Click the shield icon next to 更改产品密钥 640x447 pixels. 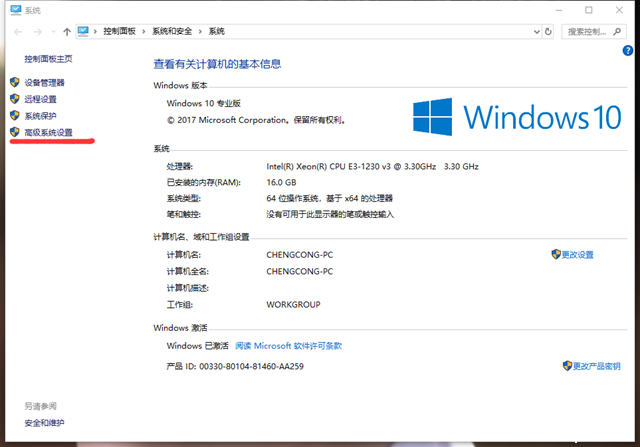[x=568, y=366]
